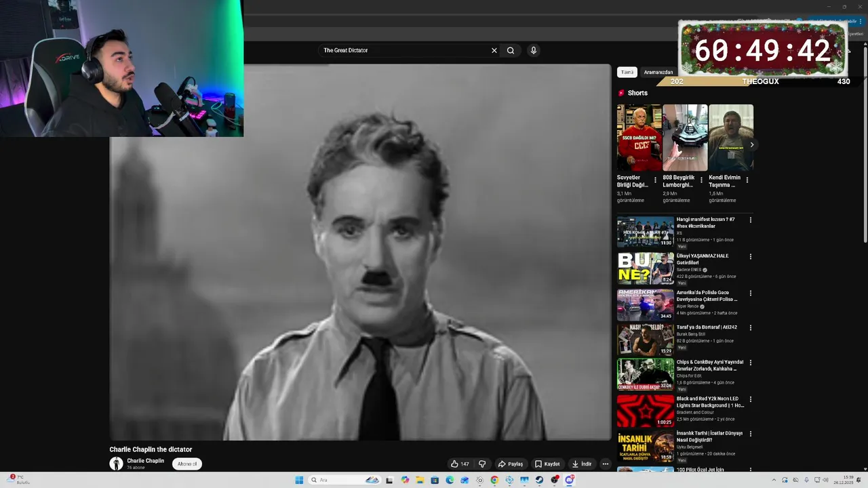Open the Kendi Evimin Taşınma Short
Viewport: 868px width, 488px height.
tap(731, 138)
